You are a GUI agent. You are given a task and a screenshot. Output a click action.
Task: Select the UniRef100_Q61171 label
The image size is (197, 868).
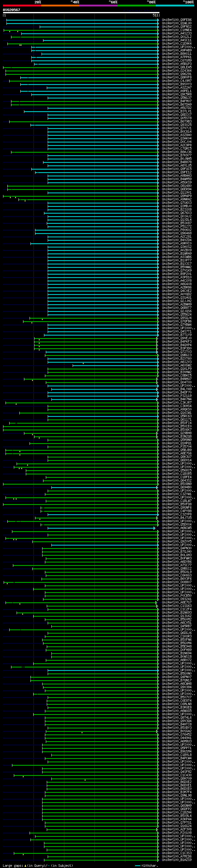[x=176, y=419]
